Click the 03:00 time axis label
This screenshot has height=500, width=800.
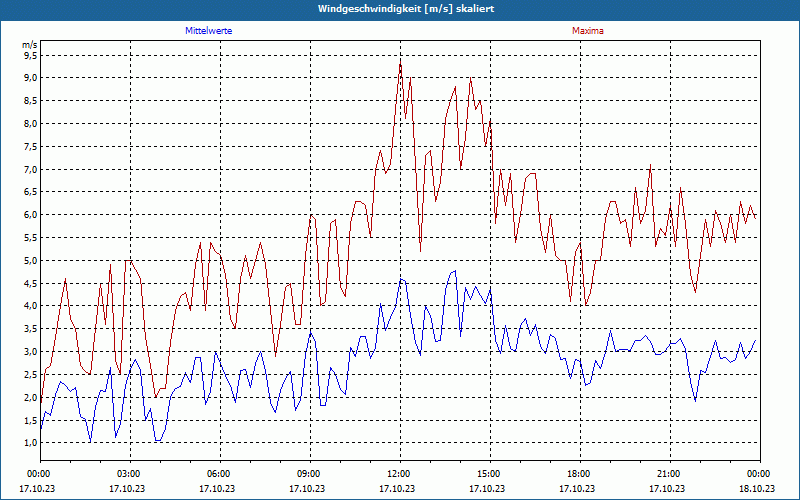point(130,474)
